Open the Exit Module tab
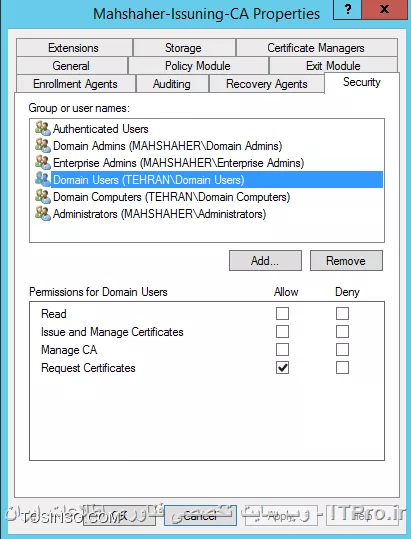The height and width of the screenshot is (539, 411). coord(333,66)
